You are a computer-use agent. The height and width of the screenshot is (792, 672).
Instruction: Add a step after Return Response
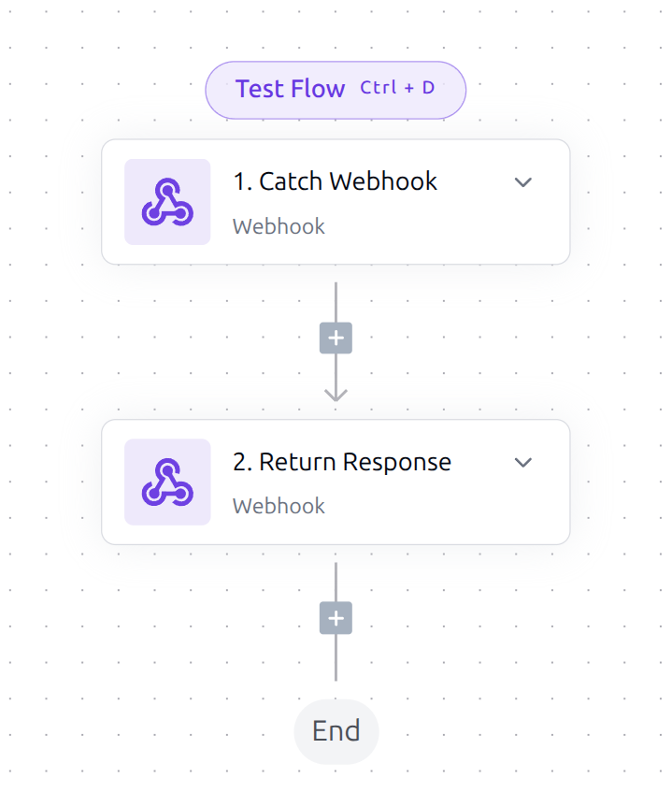[x=335, y=618]
